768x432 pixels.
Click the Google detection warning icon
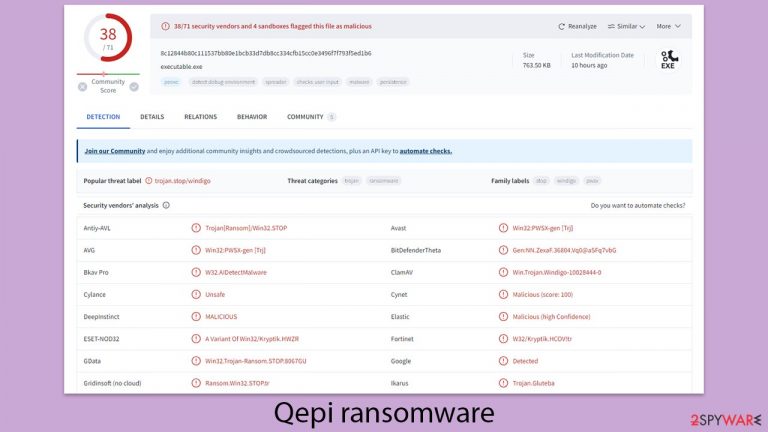point(503,361)
